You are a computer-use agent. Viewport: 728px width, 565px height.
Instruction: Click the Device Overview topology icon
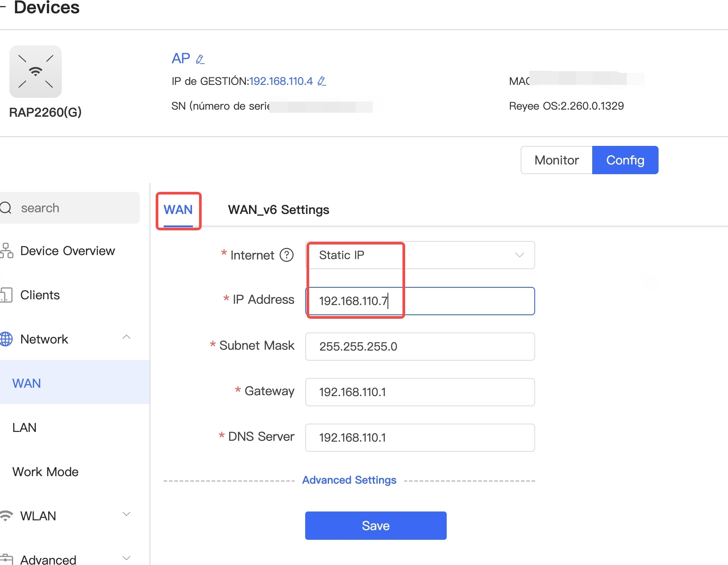(7, 251)
